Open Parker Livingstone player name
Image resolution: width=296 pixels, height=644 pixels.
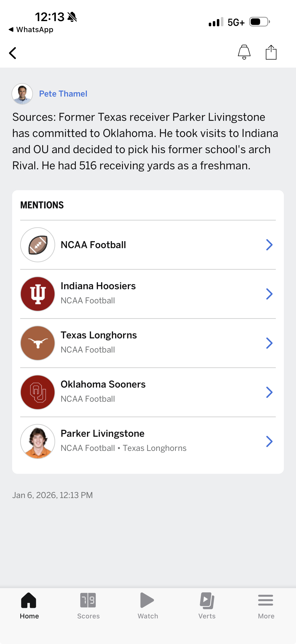coord(102,434)
